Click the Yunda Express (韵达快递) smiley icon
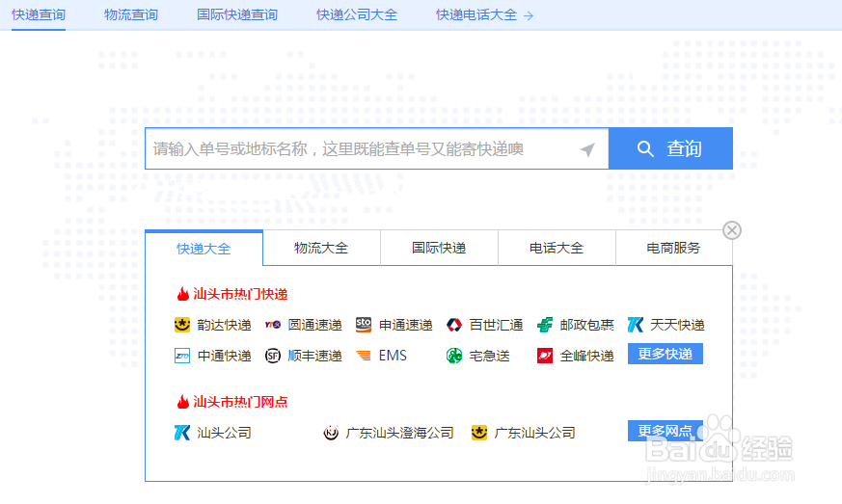Viewport: 842px width, 504px height. pos(182,325)
